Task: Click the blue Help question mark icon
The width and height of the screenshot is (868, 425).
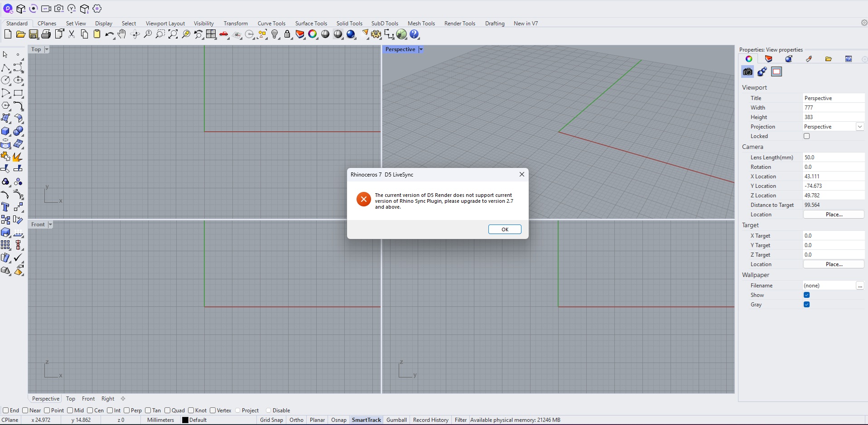Action: [x=415, y=34]
